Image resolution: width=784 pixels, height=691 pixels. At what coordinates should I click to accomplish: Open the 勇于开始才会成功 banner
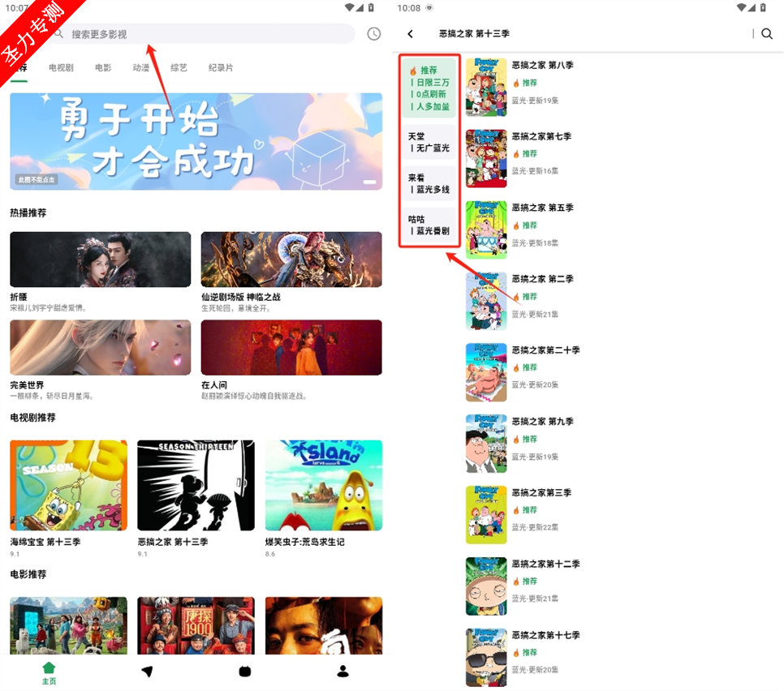(x=196, y=141)
